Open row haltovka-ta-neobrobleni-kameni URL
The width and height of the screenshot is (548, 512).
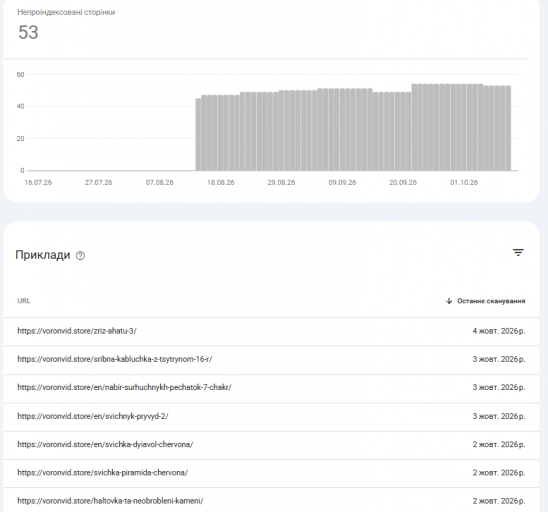[110, 501]
